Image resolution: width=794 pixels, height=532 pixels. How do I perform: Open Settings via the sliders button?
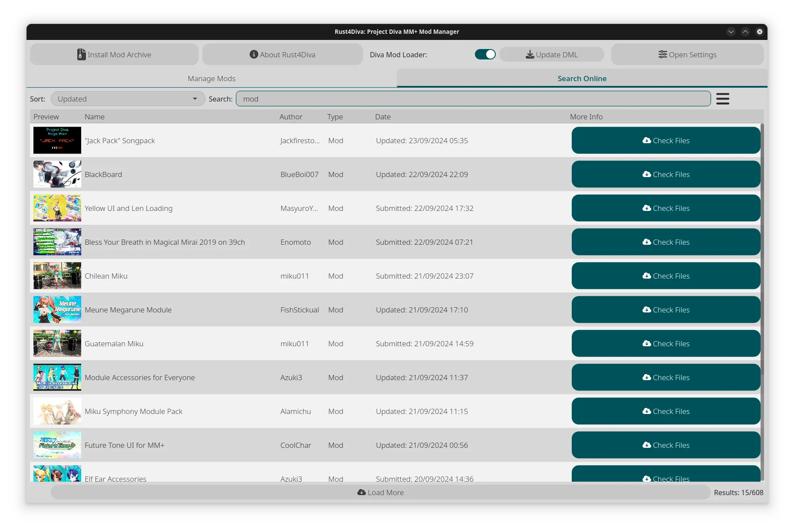(x=687, y=55)
